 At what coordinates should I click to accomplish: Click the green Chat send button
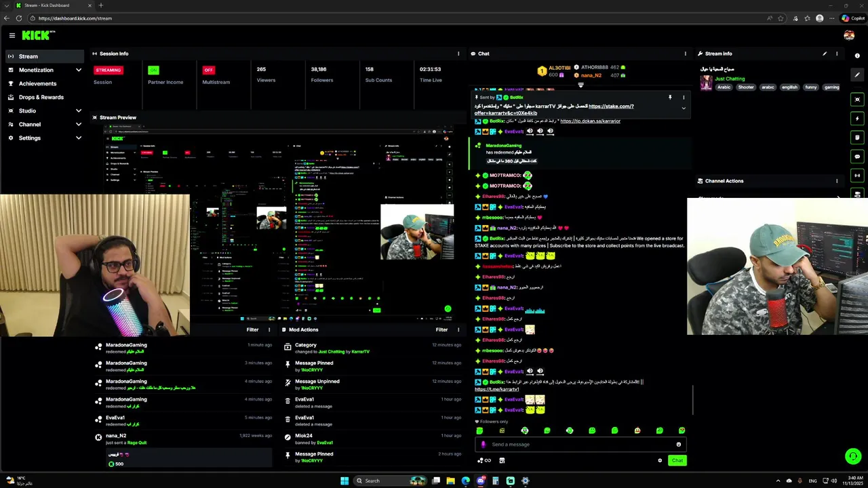point(677,461)
